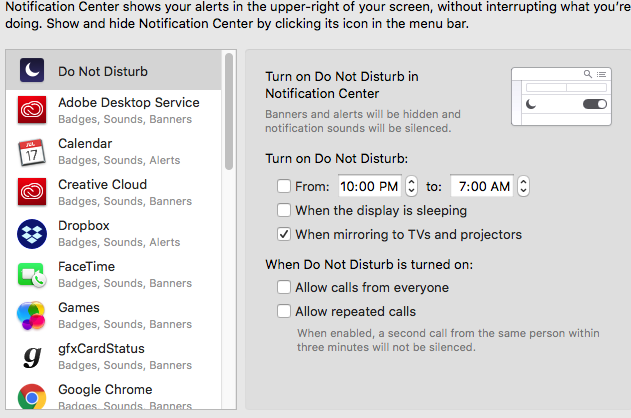Enable Allow calls from everyone
The height and width of the screenshot is (418, 631).
pos(284,287)
